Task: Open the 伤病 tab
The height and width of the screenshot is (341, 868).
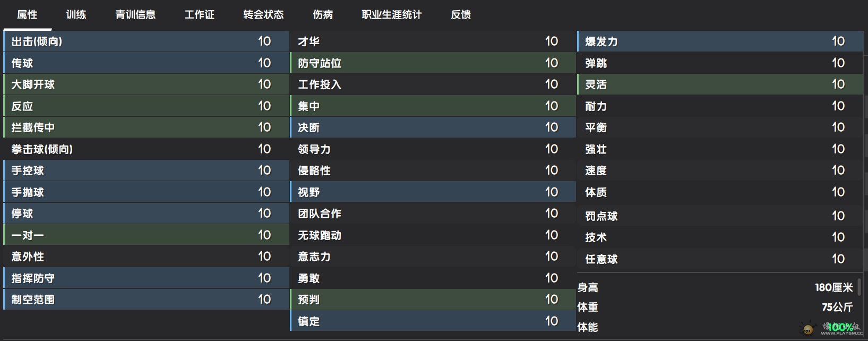Action: click(323, 15)
